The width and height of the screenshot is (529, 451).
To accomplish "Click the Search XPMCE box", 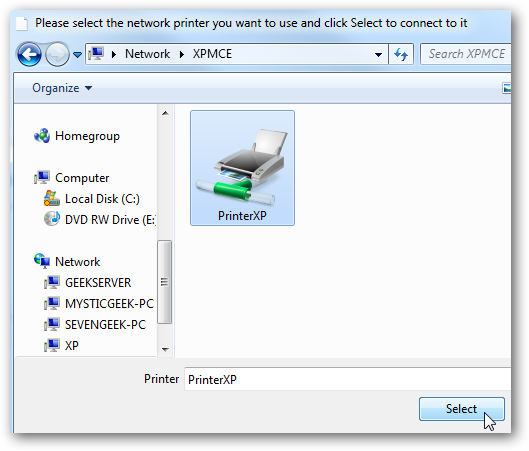I will (466, 54).
